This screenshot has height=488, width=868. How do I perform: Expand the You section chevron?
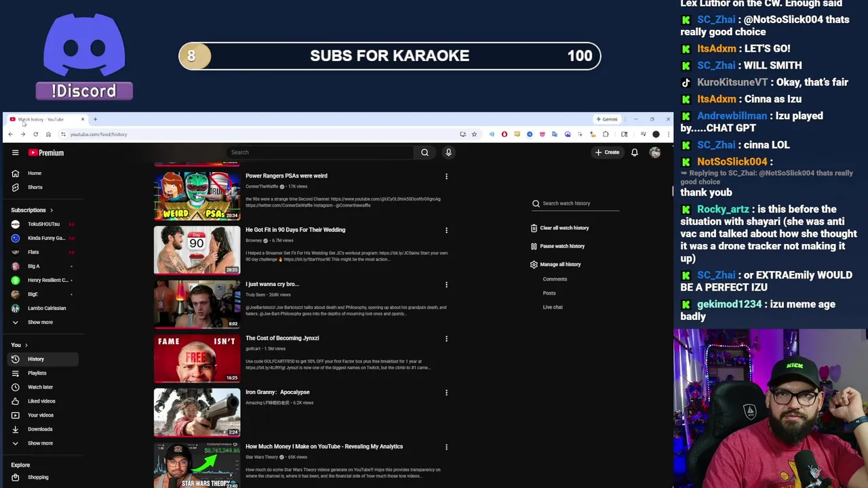[x=26, y=345]
